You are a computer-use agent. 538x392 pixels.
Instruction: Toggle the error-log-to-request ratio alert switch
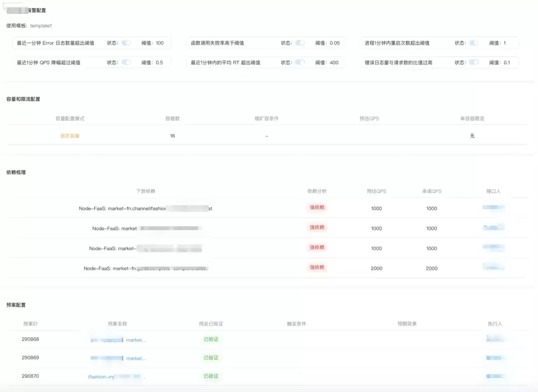click(x=474, y=62)
